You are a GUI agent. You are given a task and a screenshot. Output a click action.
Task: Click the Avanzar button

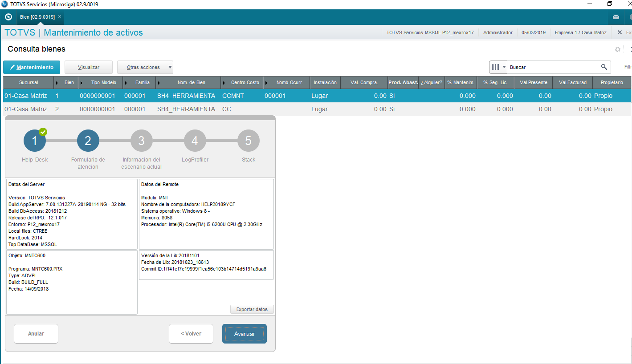[245, 334]
